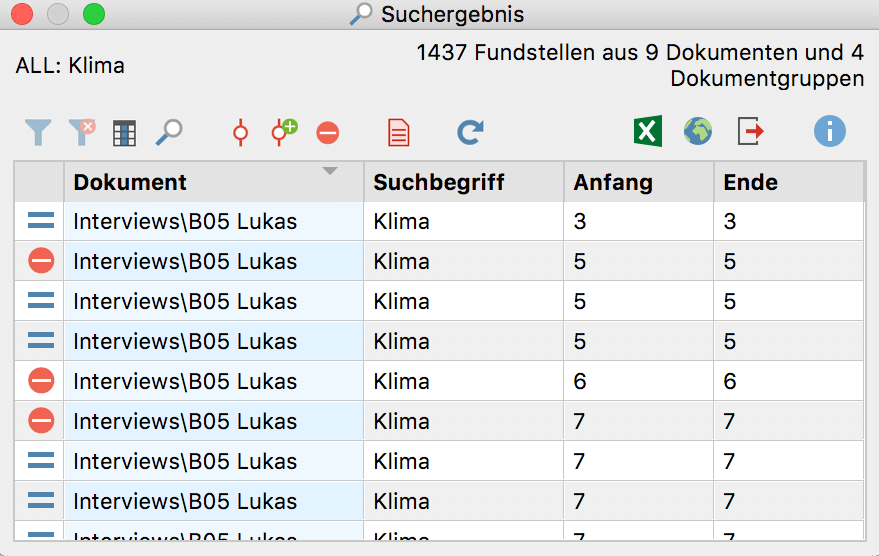Click the Dokument column sort arrow
Screen dimensions: 879x556
click(330, 171)
